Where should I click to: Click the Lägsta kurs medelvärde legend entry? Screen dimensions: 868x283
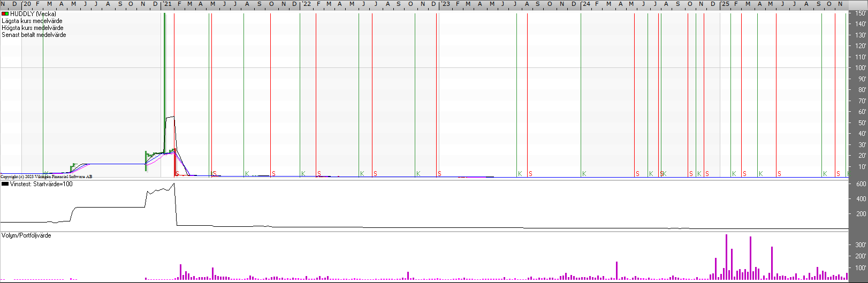point(32,21)
